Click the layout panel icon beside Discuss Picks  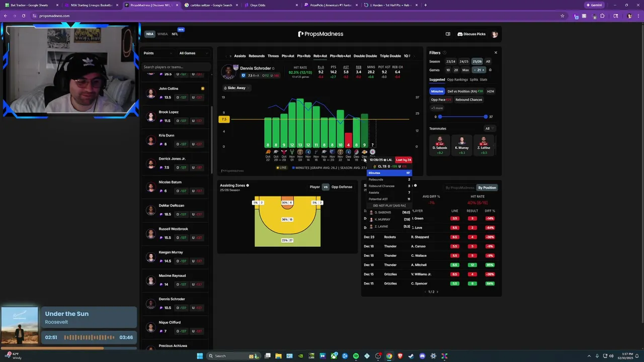(448, 34)
